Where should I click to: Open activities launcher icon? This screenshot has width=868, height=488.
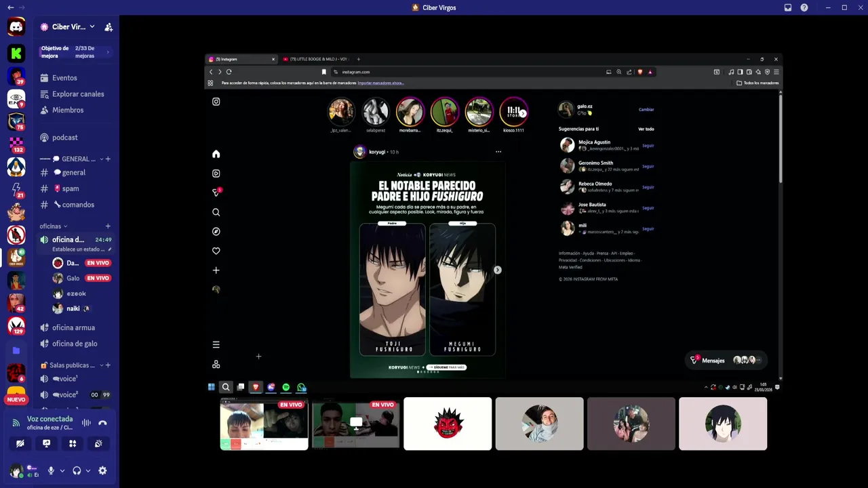(73, 443)
